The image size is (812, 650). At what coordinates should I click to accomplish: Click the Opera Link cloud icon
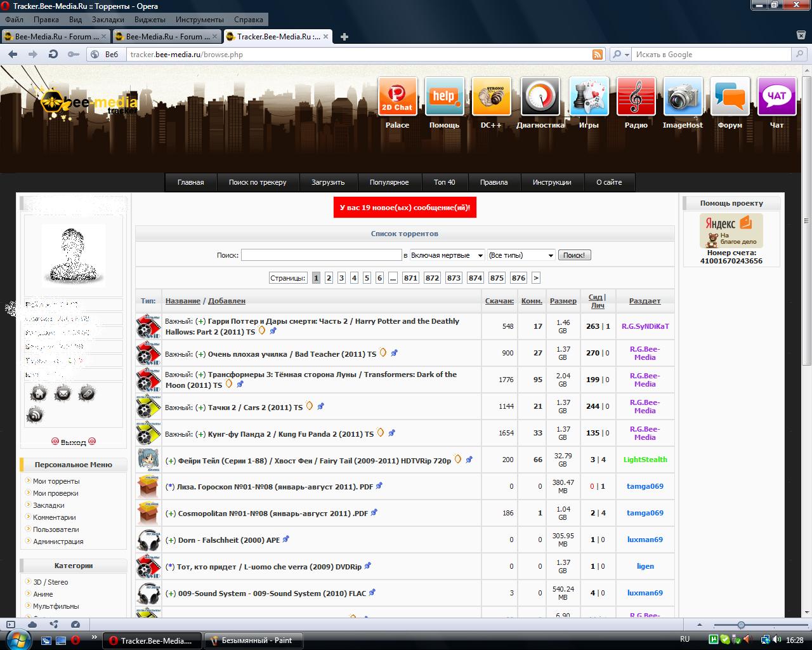32,625
